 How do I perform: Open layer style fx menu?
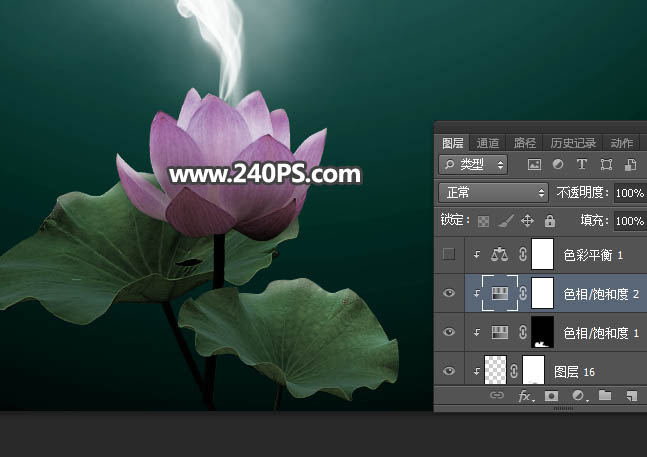[524, 396]
